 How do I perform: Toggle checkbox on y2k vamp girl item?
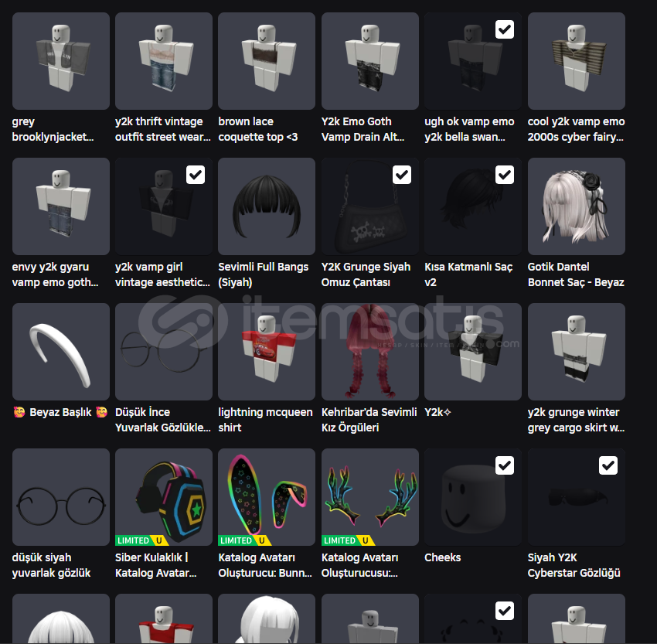(196, 175)
